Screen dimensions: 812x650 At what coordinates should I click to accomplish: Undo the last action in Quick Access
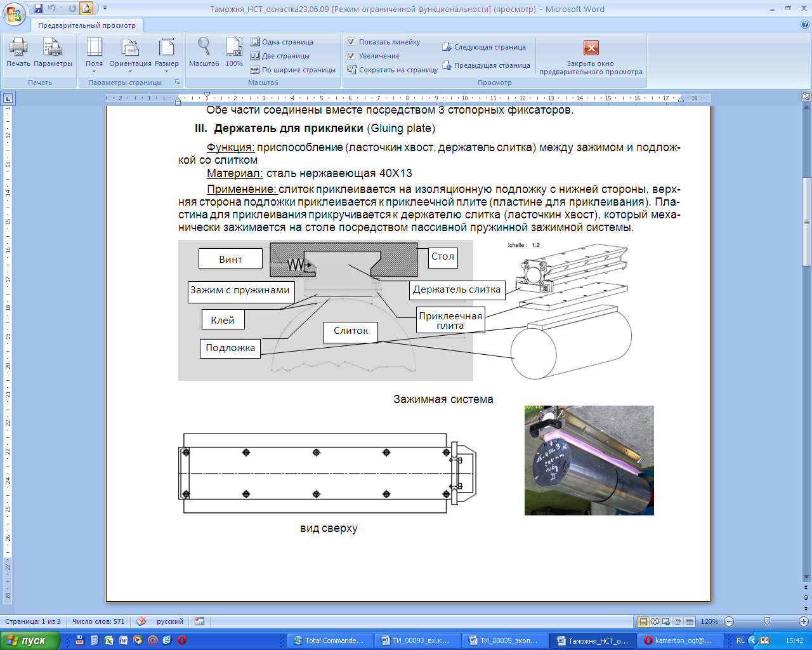tap(52, 9)
